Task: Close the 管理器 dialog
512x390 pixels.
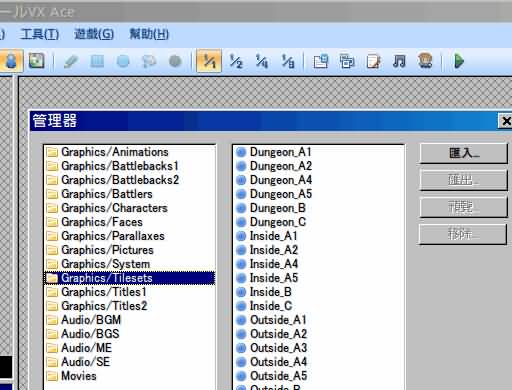Action: click(505, 121)
